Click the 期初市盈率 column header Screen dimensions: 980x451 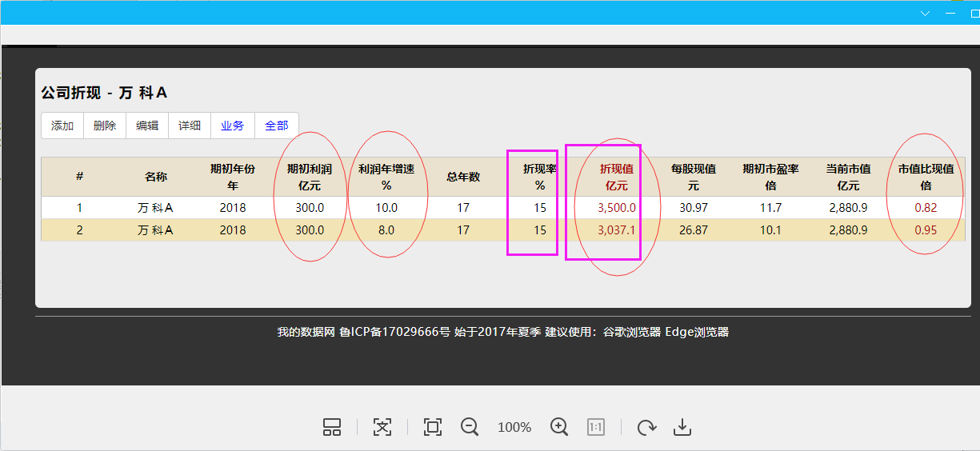coord(770,177)
